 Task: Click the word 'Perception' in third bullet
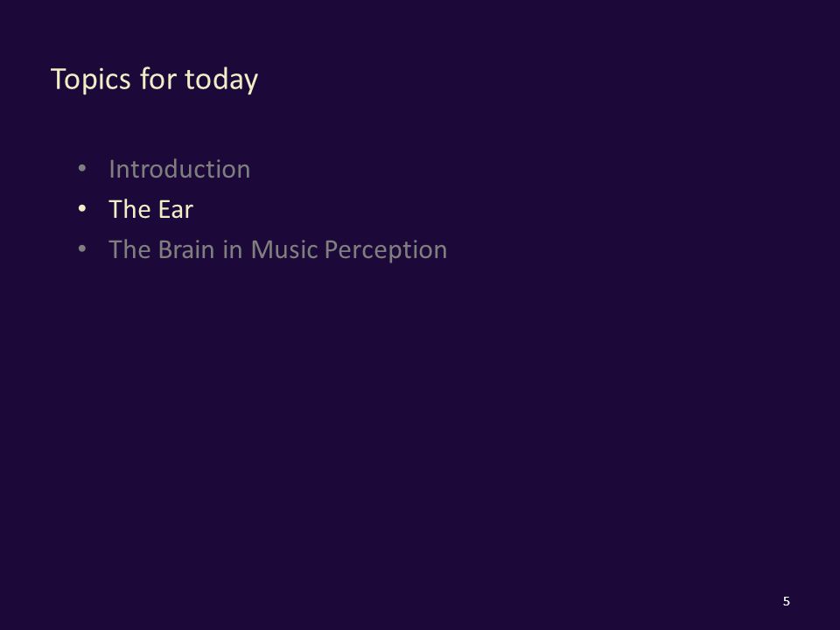point(386,251)
